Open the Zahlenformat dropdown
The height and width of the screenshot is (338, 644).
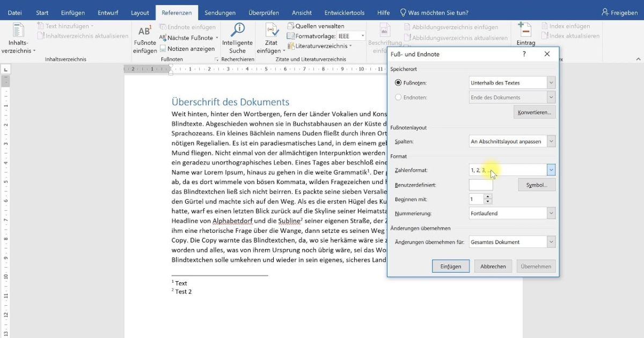point(551,170)
